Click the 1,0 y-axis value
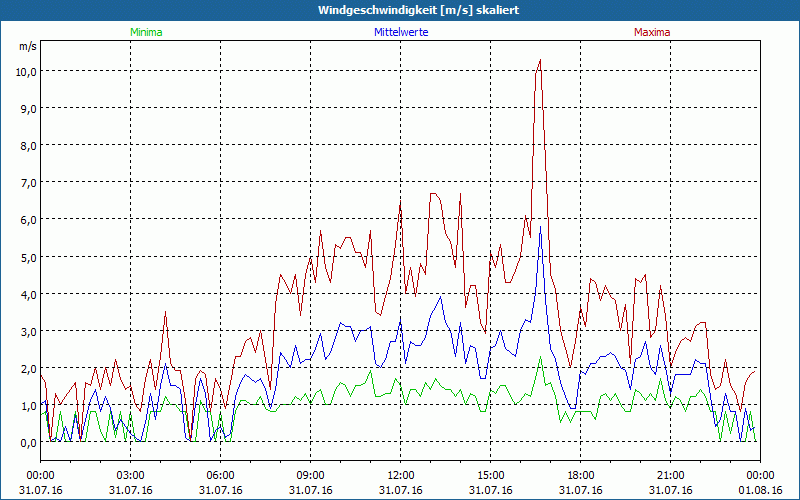The width and height of the screenshot is (800, 500). (29, 406)
